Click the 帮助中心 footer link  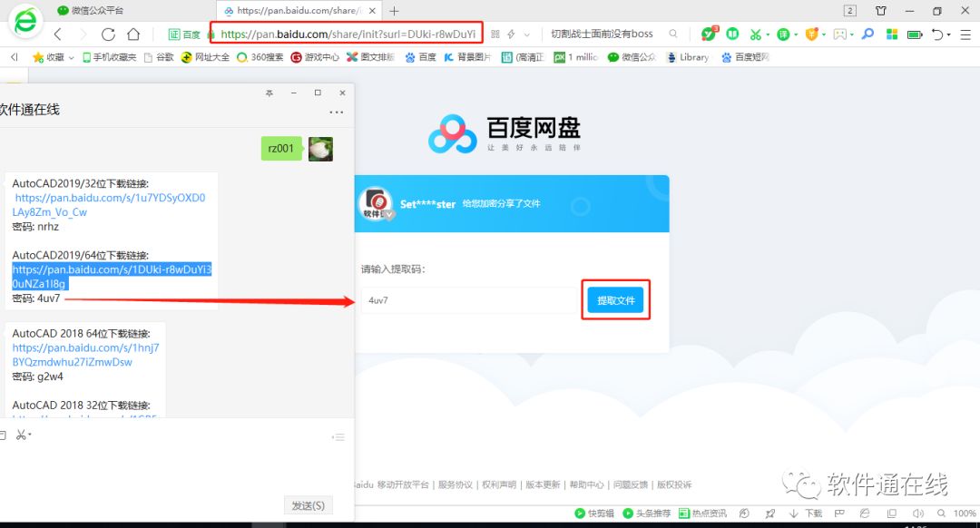pyautogui.click(x=586, y=484)
